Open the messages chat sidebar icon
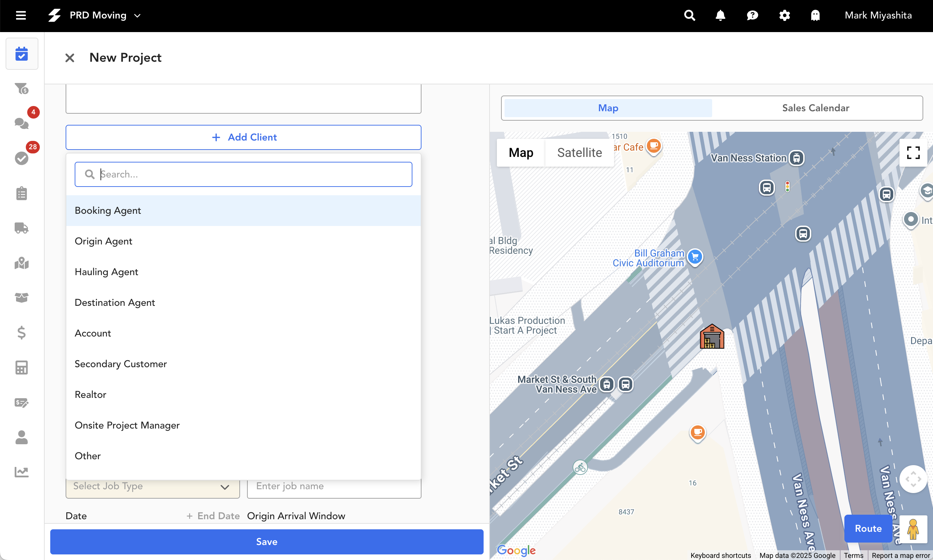This screenshot has width=933, height=560. pos(22,123)
